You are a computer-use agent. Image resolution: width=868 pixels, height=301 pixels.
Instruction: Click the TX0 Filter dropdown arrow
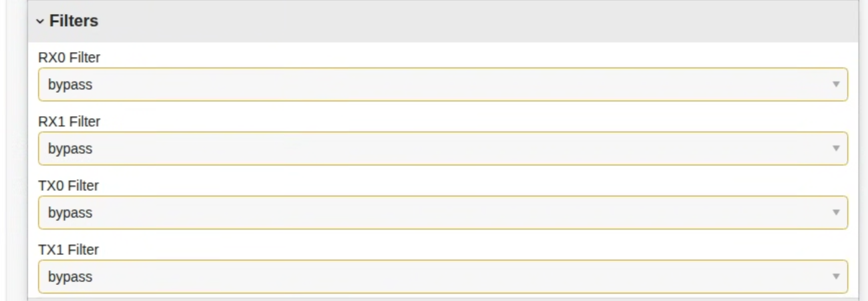click(x=835, y=213)
